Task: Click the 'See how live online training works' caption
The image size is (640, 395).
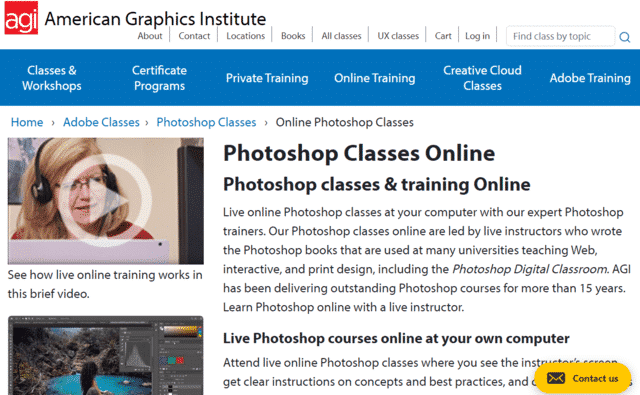Action: click(x=105, y=284)
